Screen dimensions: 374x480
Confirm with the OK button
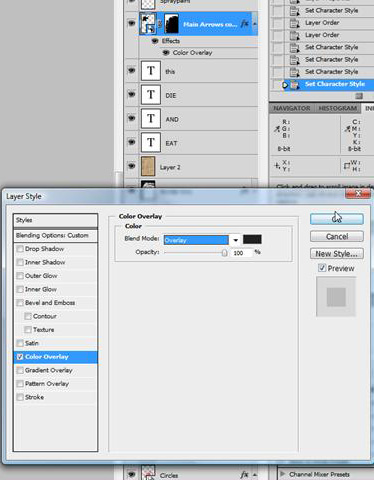(337, 219)
